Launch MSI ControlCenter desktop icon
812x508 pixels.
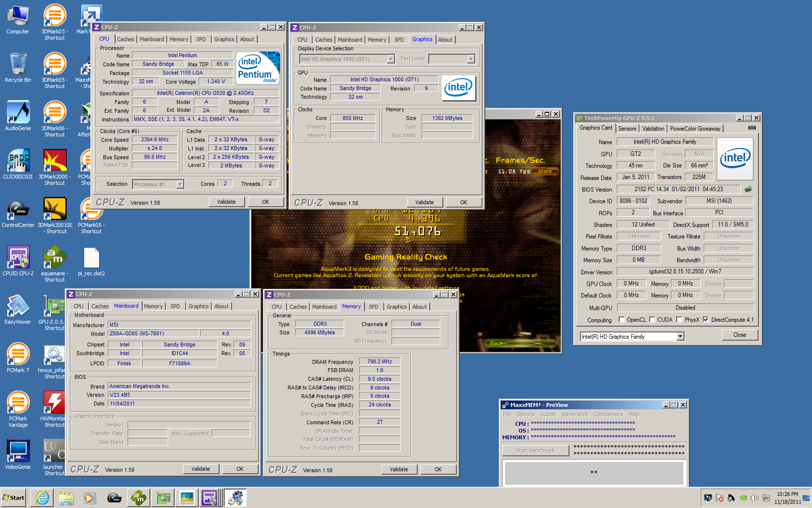tap(18, 213)
